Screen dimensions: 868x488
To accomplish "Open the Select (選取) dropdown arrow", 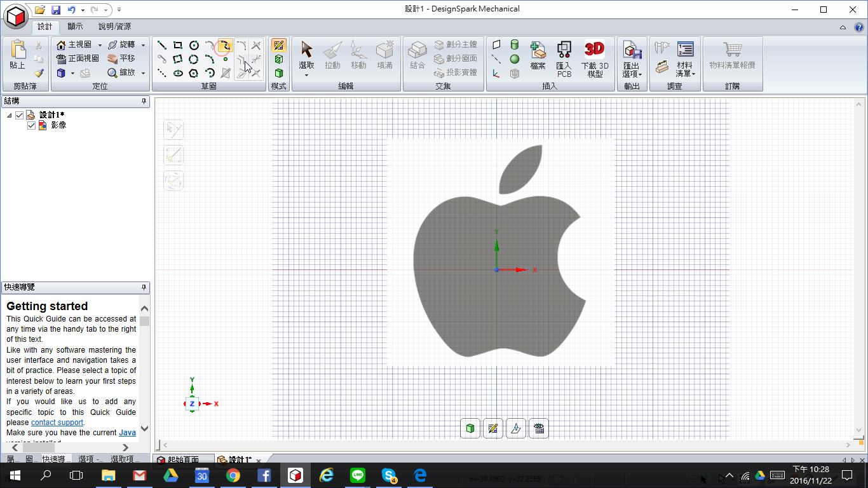I will tap(306, 75).
